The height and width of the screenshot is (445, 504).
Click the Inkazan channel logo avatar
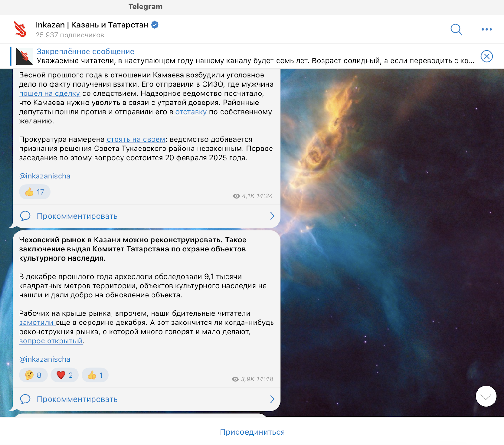pos(20,29)
